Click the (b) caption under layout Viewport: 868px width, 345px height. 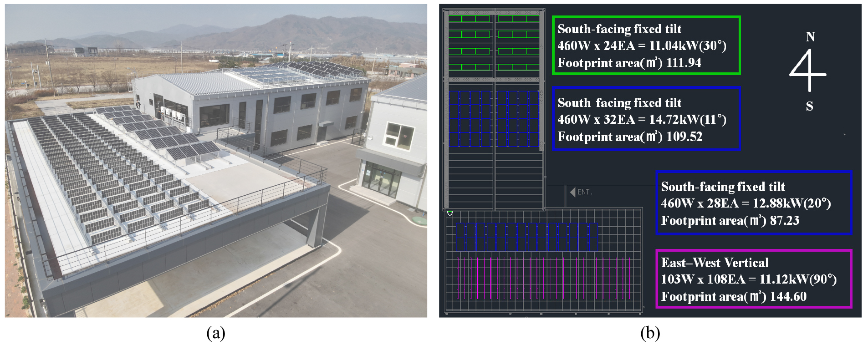coord(650,333)
